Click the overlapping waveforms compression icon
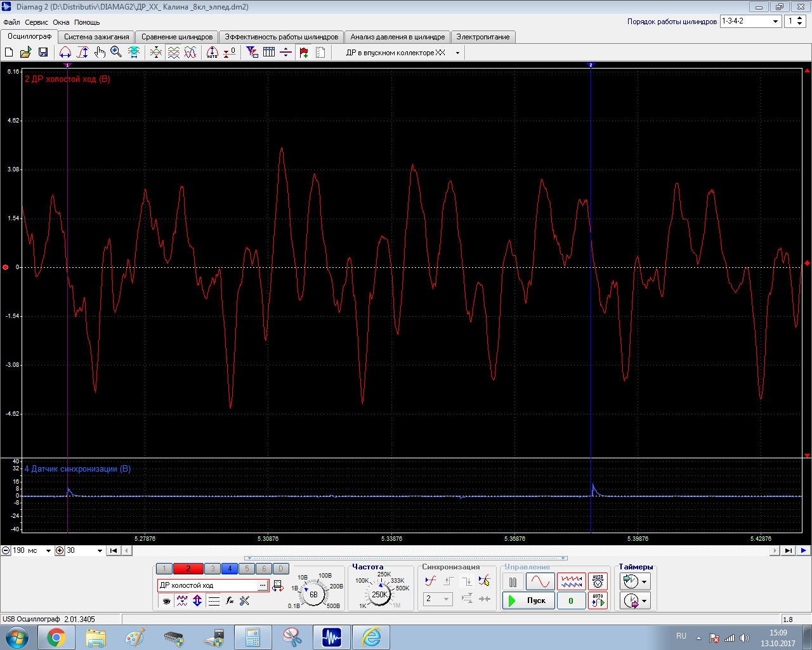 coord(156,52)
